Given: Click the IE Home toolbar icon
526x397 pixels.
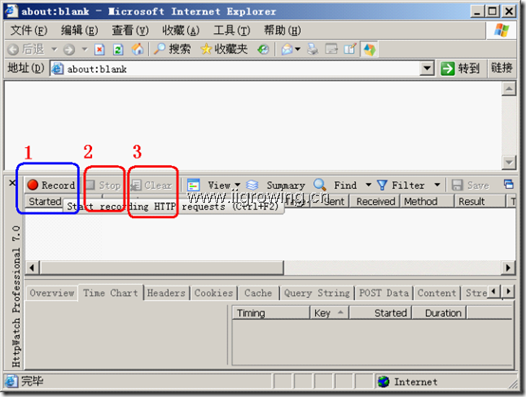Looking at the screenshot, I should pyautogui.click(x=138, y=49).
